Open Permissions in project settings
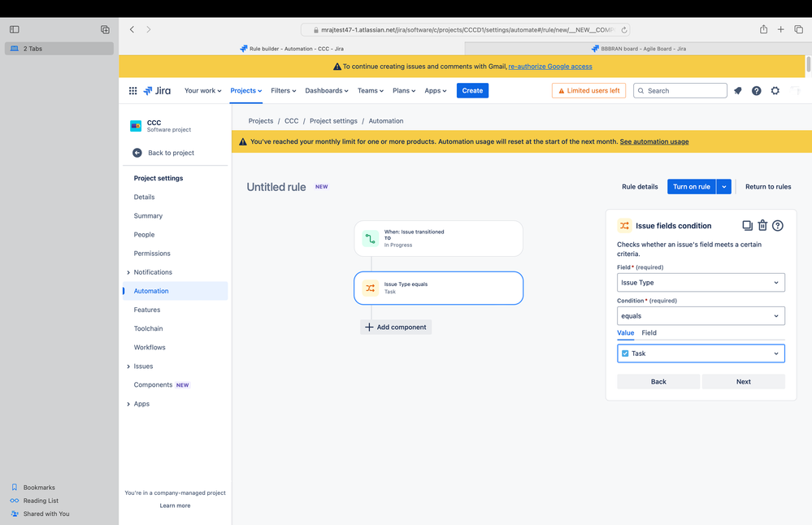The height and width of the screenshot is (525, 812). 152,254
